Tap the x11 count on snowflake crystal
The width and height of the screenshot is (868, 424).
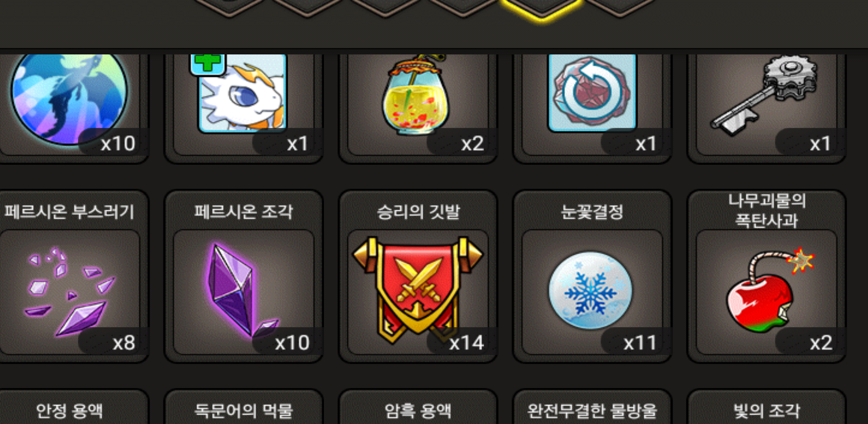tap(640, 343)
